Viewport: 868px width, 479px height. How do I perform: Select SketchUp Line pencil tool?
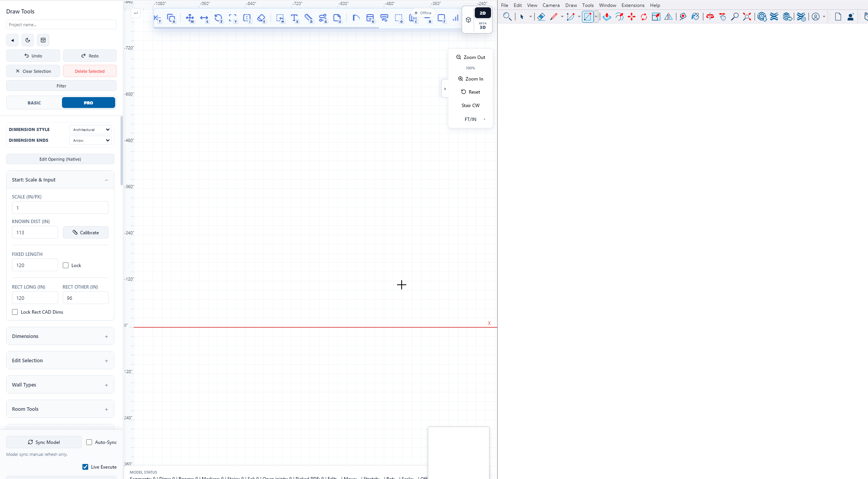(x=554, y=17)
